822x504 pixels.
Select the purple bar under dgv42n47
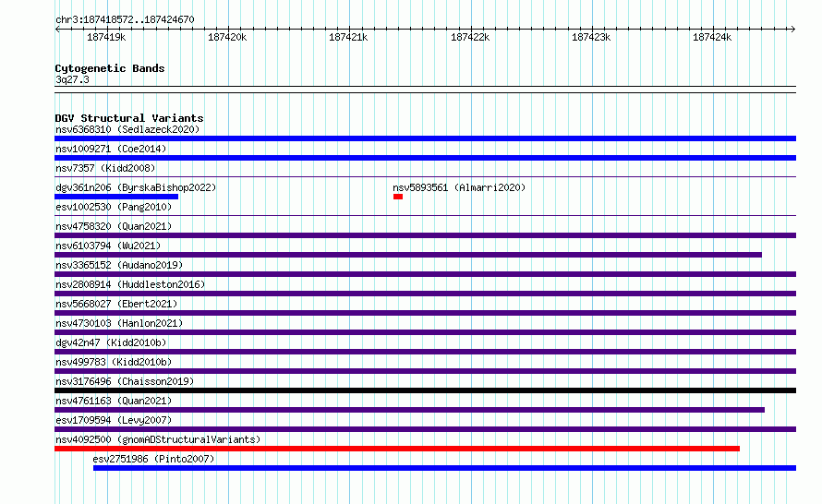pos(425,352)
